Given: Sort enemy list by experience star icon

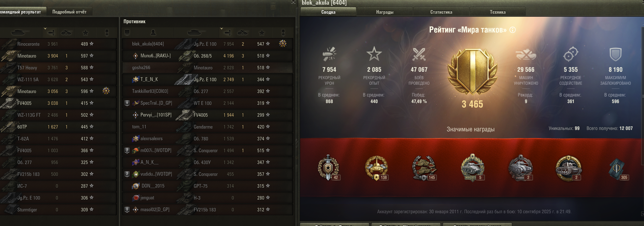Looking at the screenshot, I should [x=262, y=33].
